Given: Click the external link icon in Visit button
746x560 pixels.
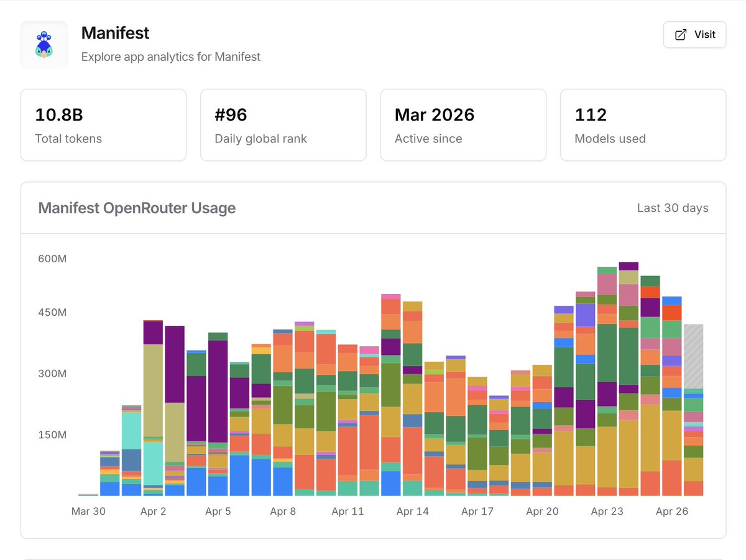Looking at the screenshot, I should tap(681, 35).
